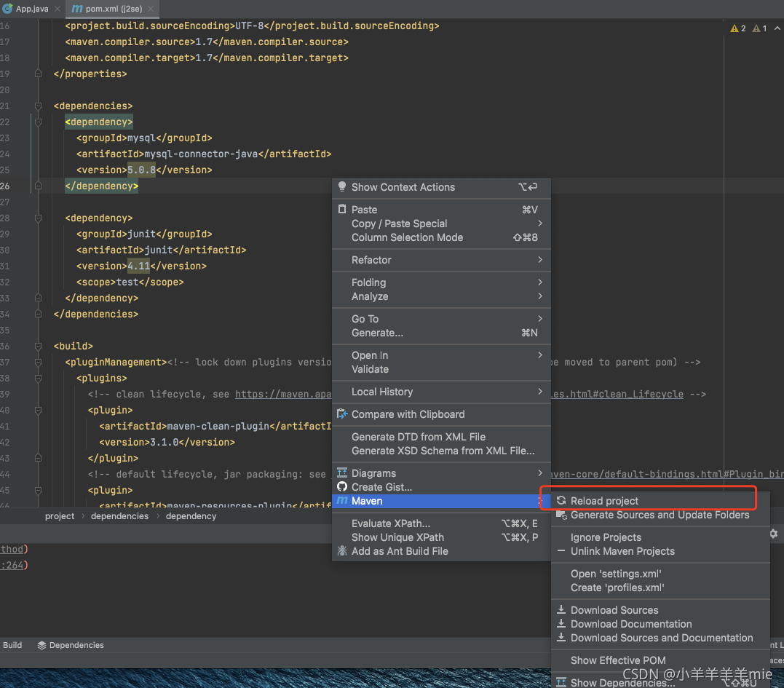Switch to the pom.xml (j2se) tab
This screenshot has height=688, width=784.
(x=114, y=9)
